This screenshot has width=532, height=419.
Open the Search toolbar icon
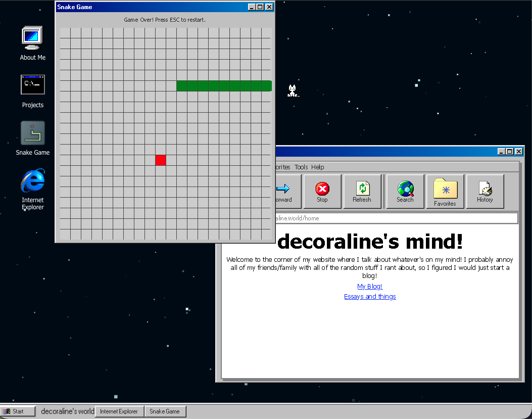tap(405, 191)
